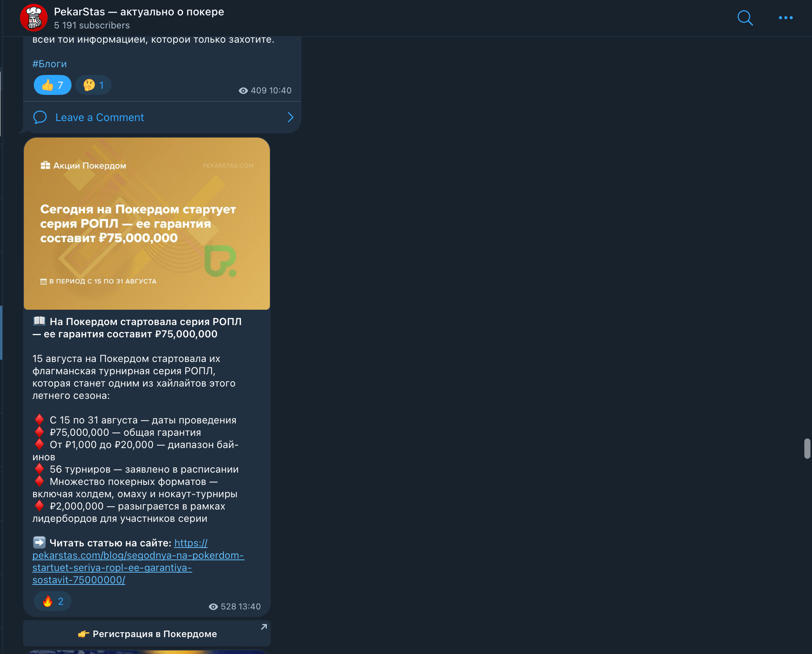The width and height of the screenshot is (812, 654).
Task: Open the Покердом РОПЛ promo image
Action: [147, 224]
